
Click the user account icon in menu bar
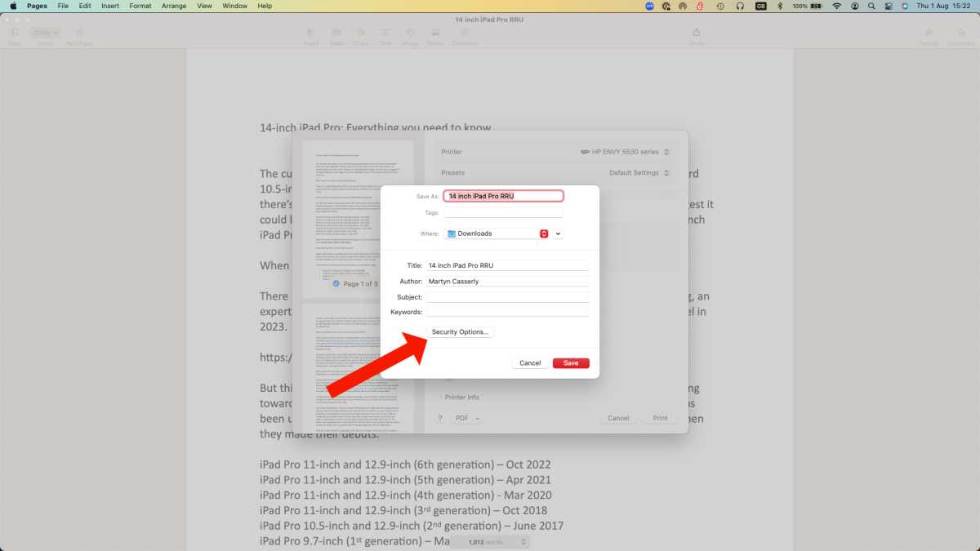click(854, 6)
